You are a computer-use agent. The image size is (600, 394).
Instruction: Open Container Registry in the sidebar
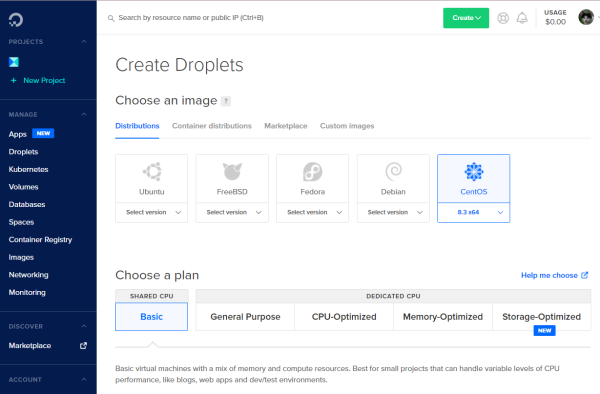click(x=40, y=240)
